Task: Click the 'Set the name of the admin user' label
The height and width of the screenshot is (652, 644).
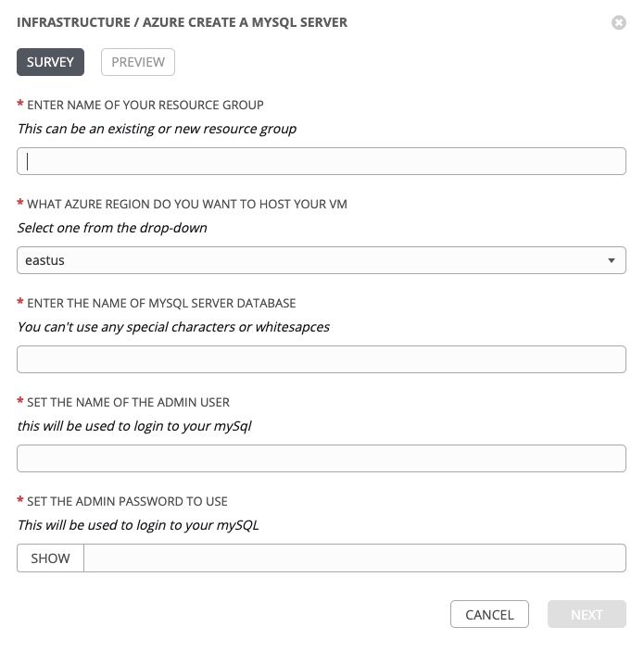Action: click(x=128, y=402)
